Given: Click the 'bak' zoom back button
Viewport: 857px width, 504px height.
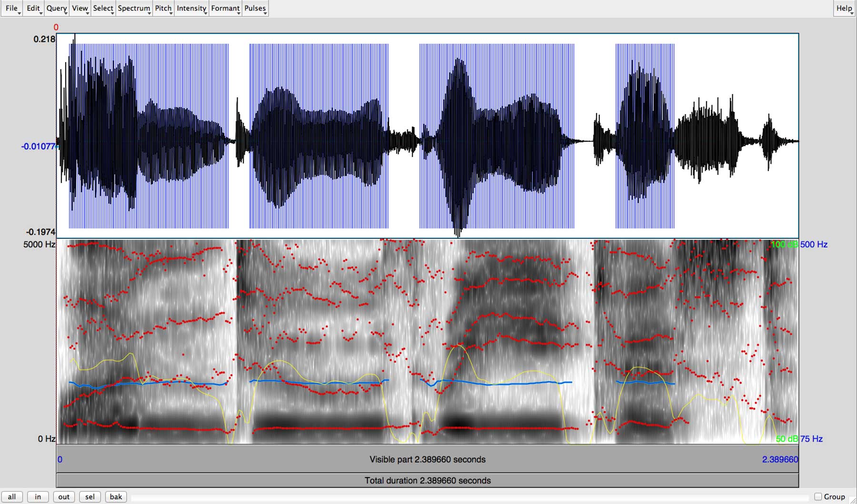Looking at the screenshot, I should pos(116,497).
